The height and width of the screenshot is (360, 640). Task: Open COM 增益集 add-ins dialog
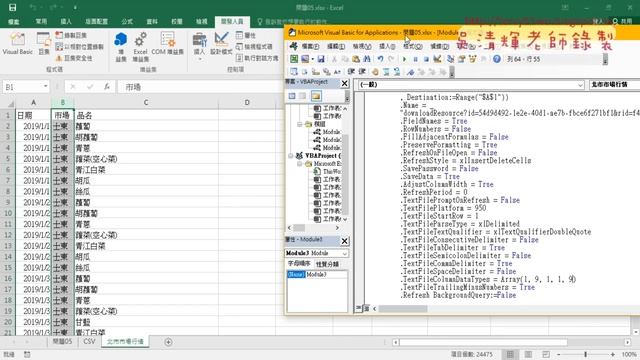click(167, 43)
